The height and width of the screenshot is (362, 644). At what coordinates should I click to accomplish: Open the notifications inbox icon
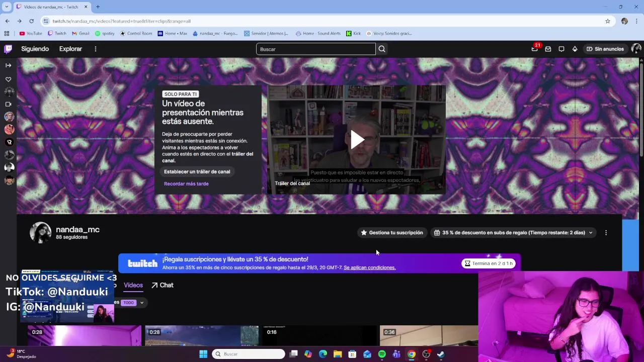(548, 49)
